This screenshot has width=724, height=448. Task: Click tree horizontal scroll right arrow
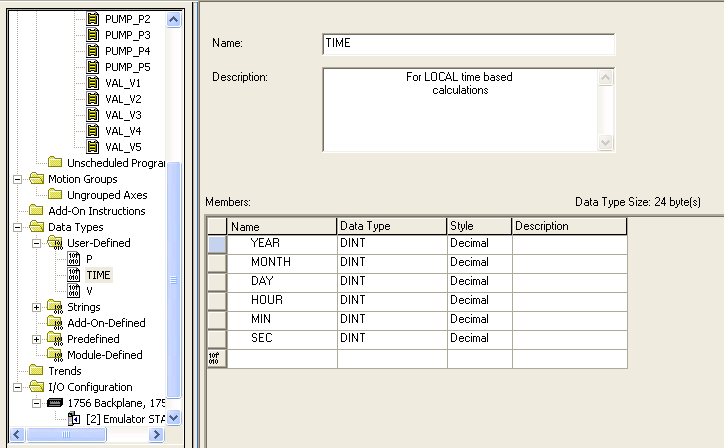[157, 435]
